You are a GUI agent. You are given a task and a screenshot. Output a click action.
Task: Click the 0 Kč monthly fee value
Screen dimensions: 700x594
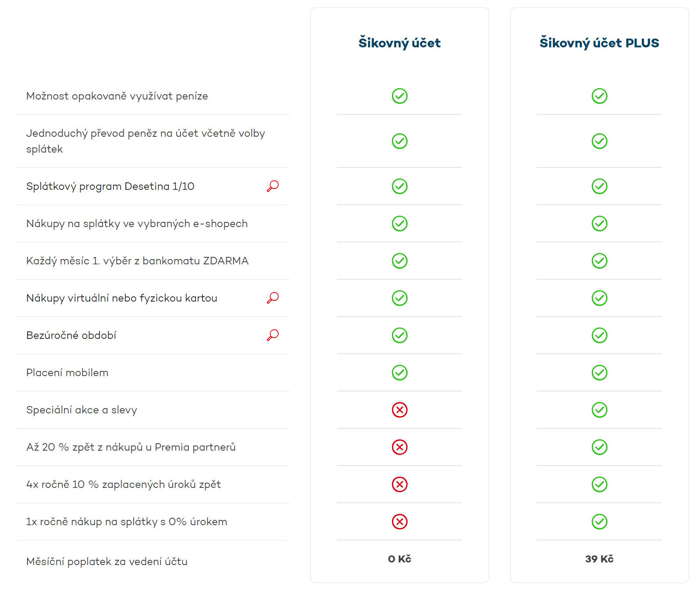click(x=399, y=559)
